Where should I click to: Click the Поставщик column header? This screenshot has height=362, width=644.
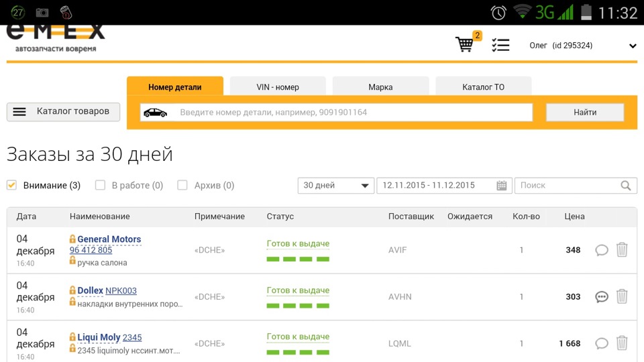[411, 217]
